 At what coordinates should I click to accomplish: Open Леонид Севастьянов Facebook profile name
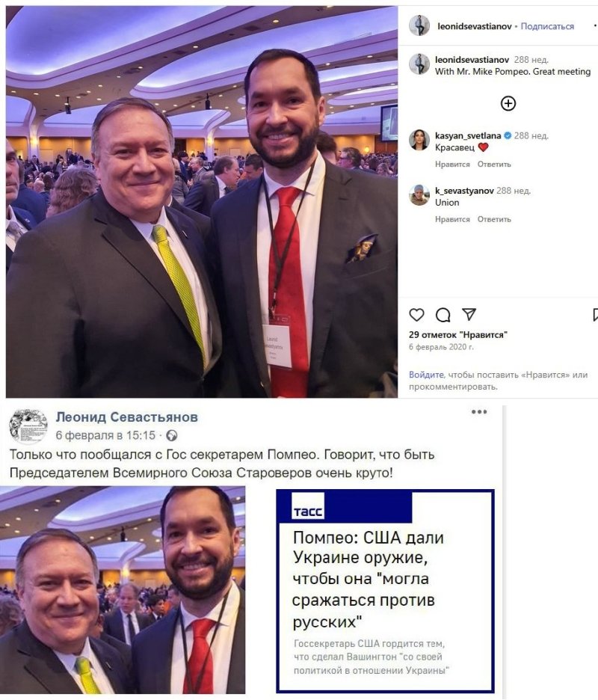click(x=127, y=417)
